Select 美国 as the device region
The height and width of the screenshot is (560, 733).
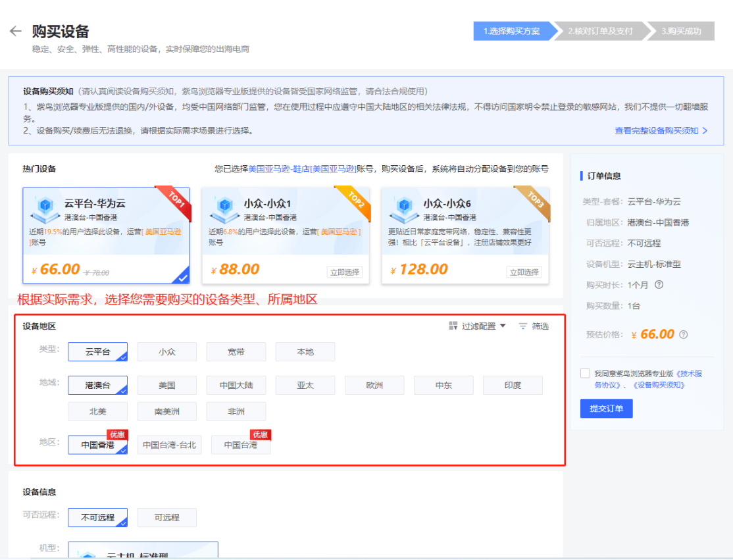(166, 385)
